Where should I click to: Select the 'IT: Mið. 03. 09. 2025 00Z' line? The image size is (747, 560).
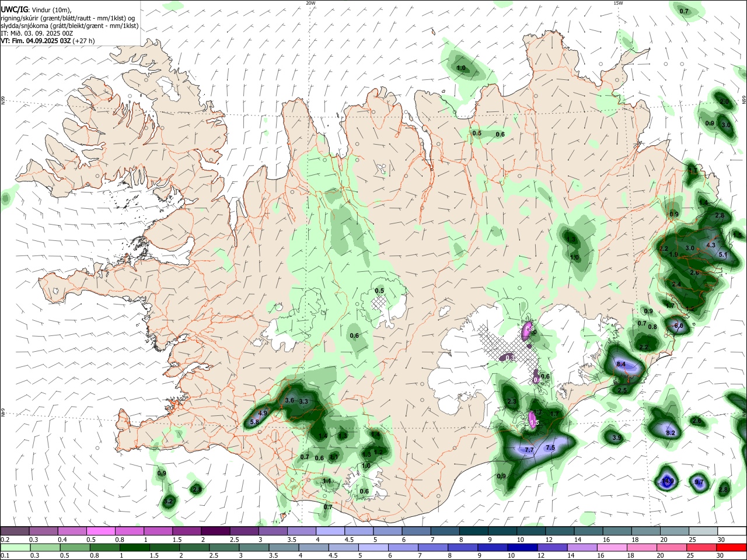[x=37, y=33]
